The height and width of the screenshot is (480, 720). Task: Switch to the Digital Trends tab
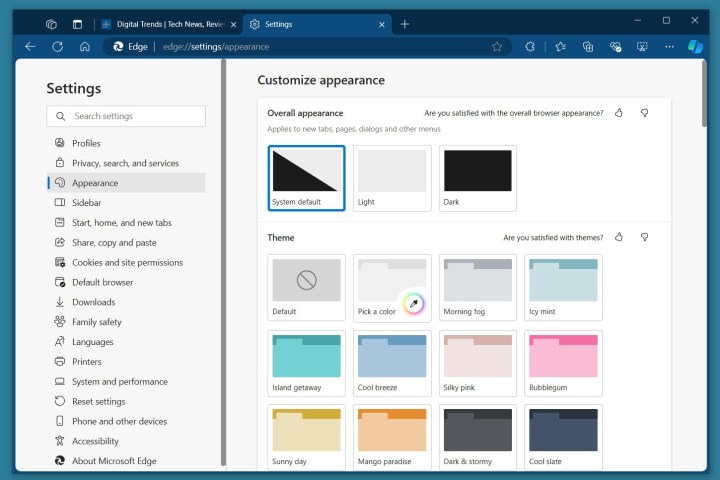coord(165,24)
